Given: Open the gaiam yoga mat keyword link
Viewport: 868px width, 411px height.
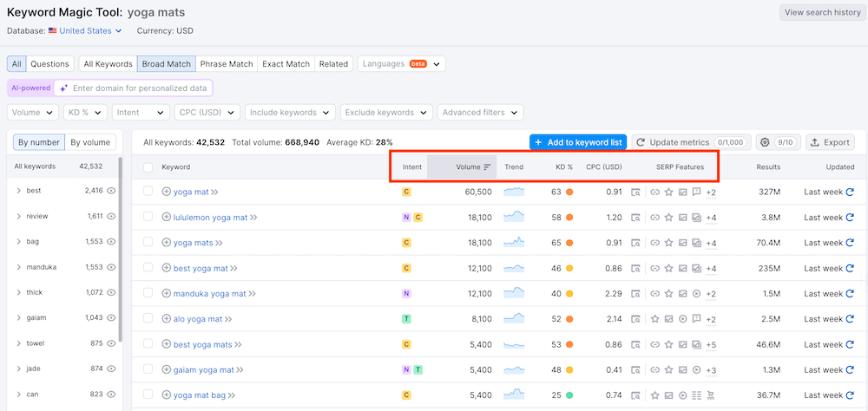Looking at the screenshot, I should [204, 370].
